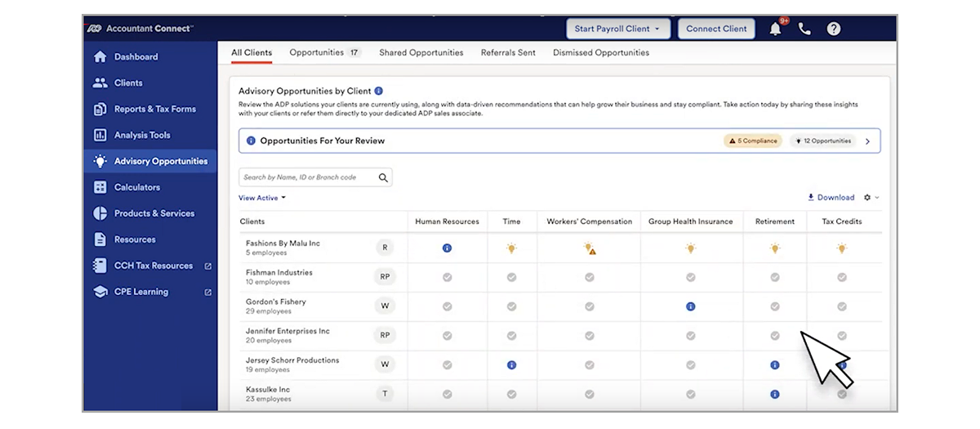Click Jersey Schorr Productions Time info icon

(511, 364)
